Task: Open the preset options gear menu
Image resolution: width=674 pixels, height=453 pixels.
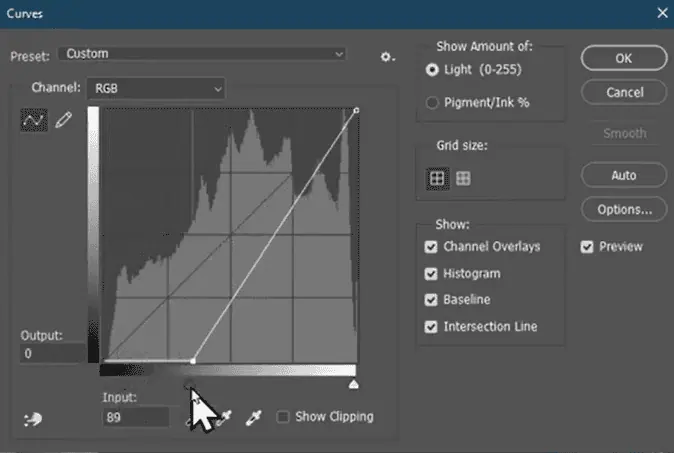Action: click(x=387, y=57)
